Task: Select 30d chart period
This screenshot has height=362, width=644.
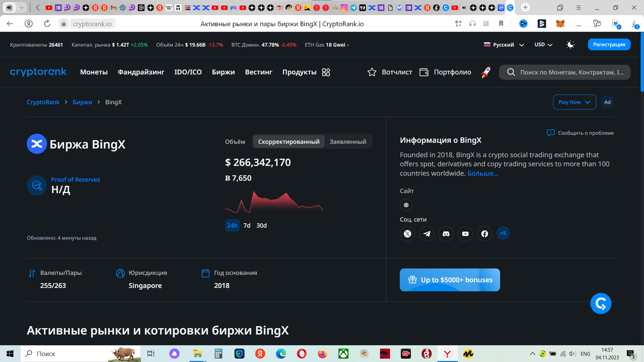Action: (x=261, y=226)
